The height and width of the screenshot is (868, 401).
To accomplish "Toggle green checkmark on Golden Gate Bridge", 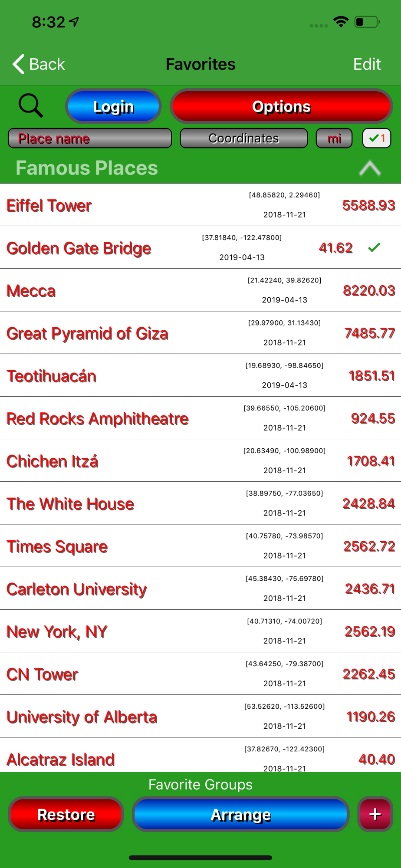I will pyautogui.click(x=374, y=247).
